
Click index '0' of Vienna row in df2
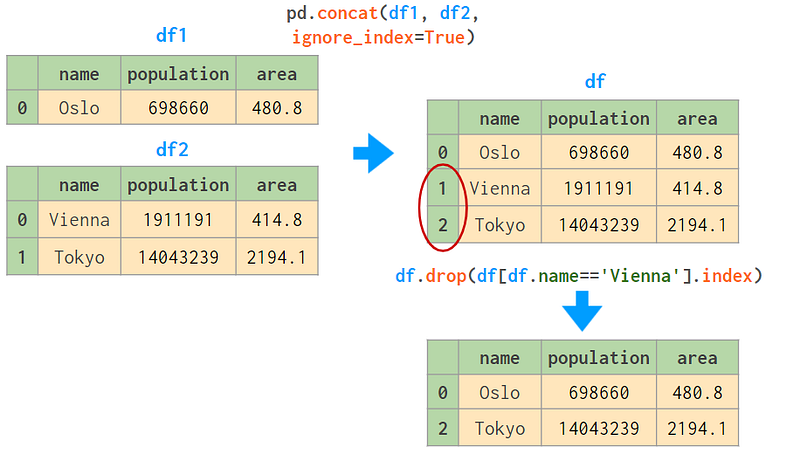22,219
